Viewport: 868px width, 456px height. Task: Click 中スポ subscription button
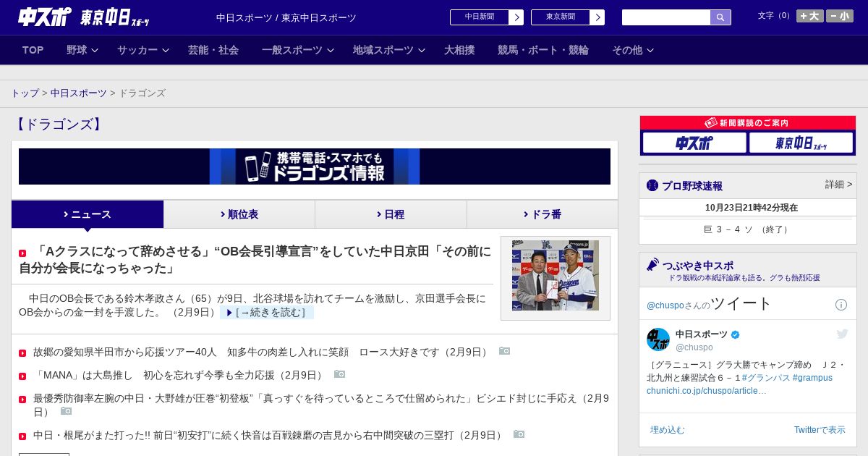point(694,143)
